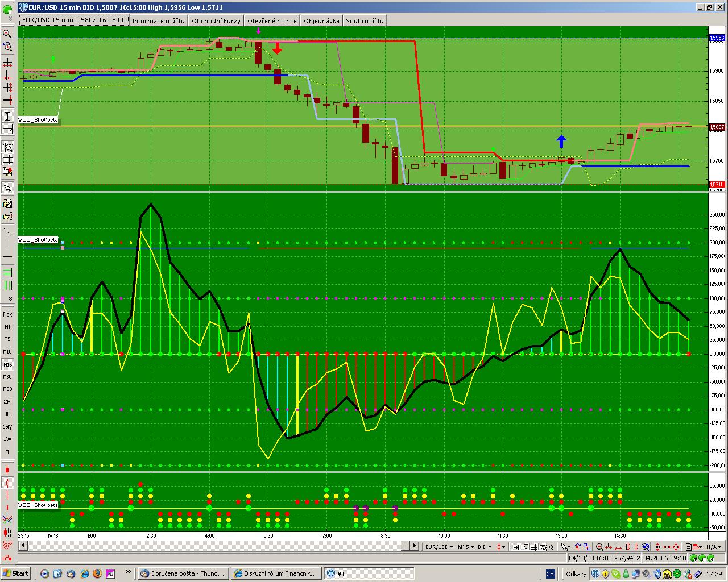Screen dimensions: 728x582
Task: Pick the arrow pointer tool in left toolbar
Action: coord(7,188)
